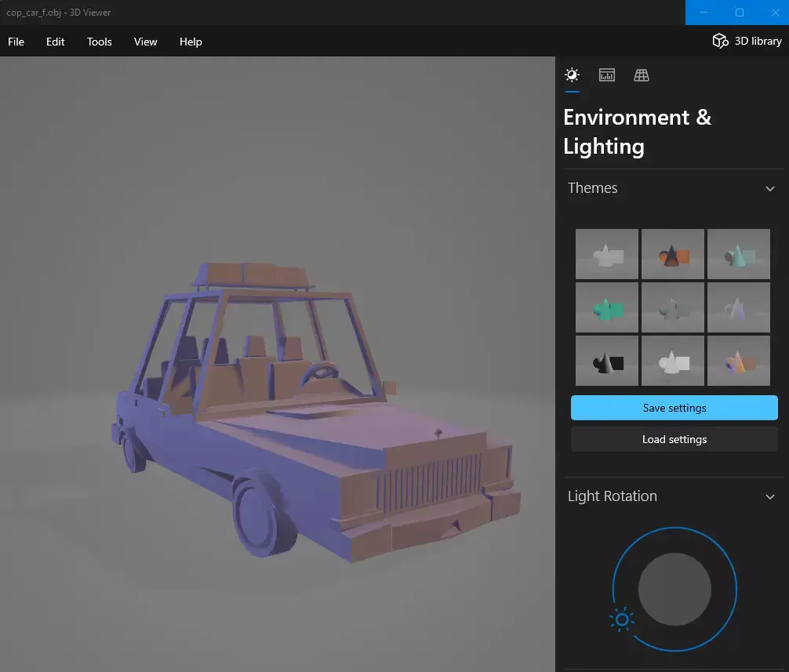789x672 pixels.
Task: Open the Grid & Views tab icon
Action: (641, 75)
